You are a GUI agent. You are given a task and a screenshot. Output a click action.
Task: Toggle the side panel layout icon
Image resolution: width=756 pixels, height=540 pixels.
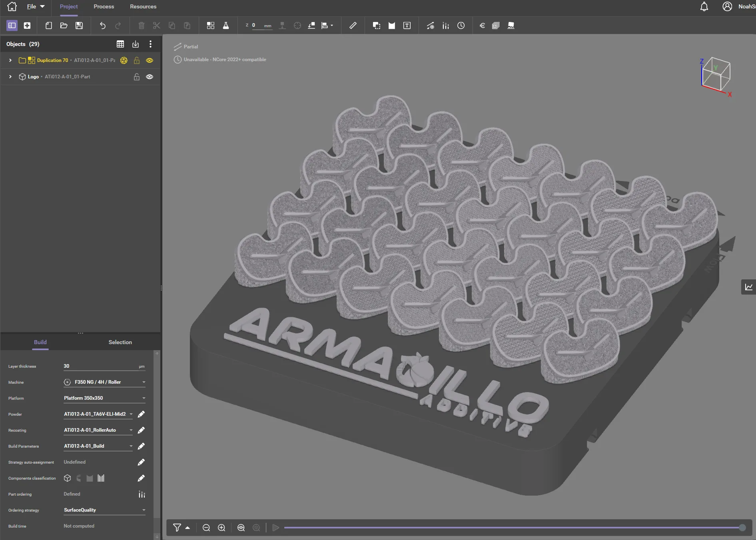coord(12,26)
